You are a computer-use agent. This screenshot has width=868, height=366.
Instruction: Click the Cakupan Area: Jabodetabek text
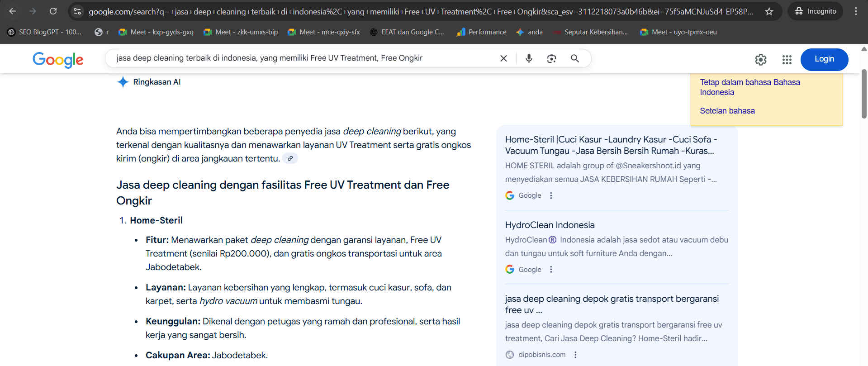[x=207, y=355]
